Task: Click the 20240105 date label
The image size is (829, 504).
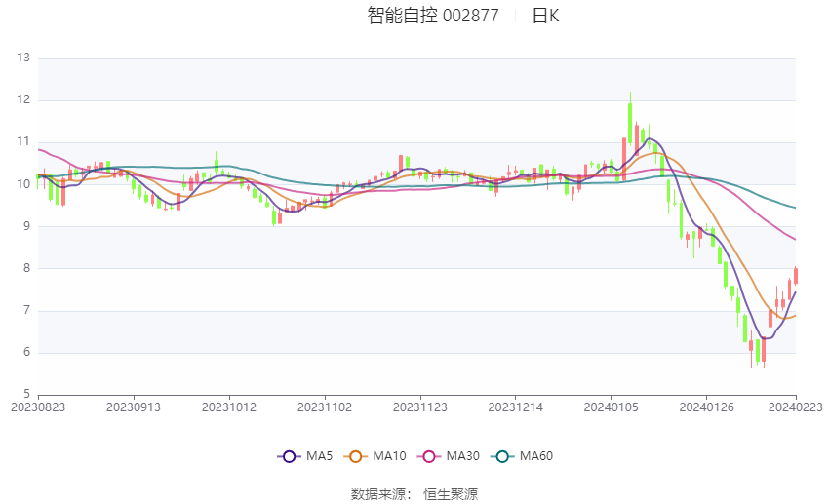Action: (612, 407)
